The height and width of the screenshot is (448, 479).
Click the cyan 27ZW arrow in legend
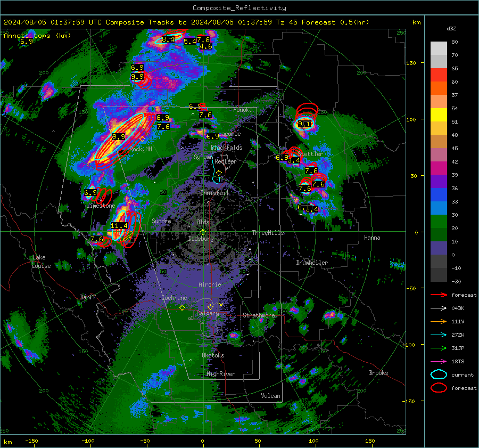[x=439, y=335]
